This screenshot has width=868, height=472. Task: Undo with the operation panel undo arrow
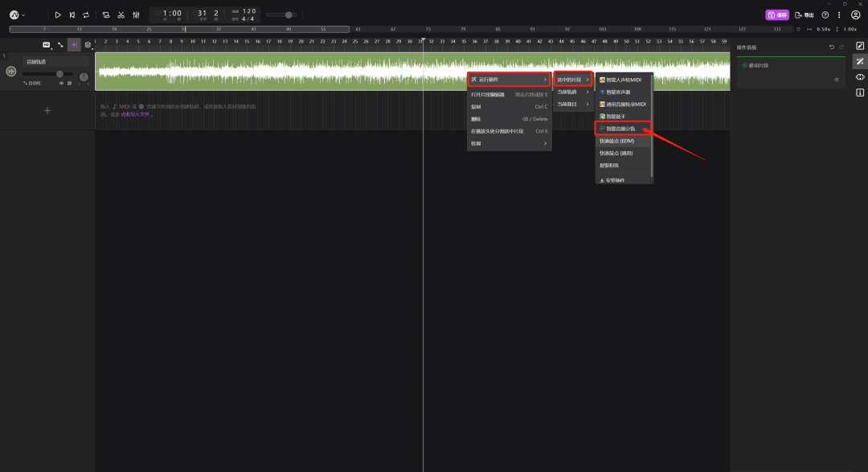click(832, 47)
